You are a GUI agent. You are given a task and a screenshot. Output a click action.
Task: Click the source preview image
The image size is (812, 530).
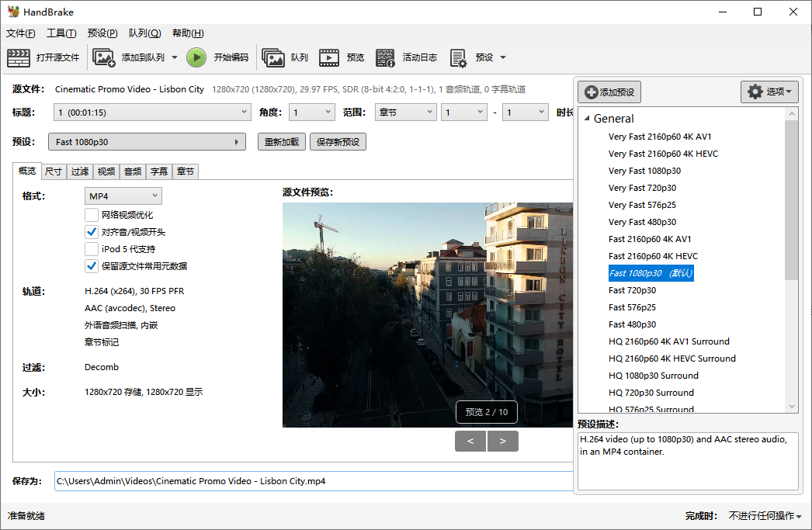(428, 315)
